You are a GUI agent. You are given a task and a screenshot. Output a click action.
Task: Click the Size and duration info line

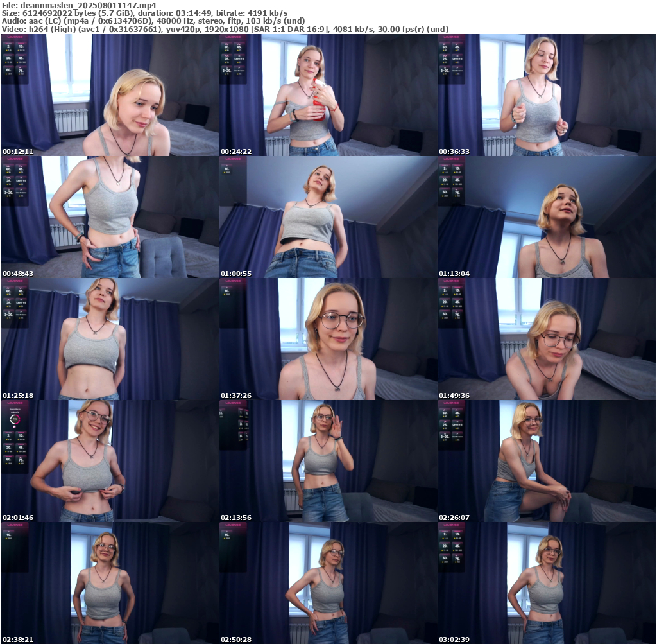point(145,13)
